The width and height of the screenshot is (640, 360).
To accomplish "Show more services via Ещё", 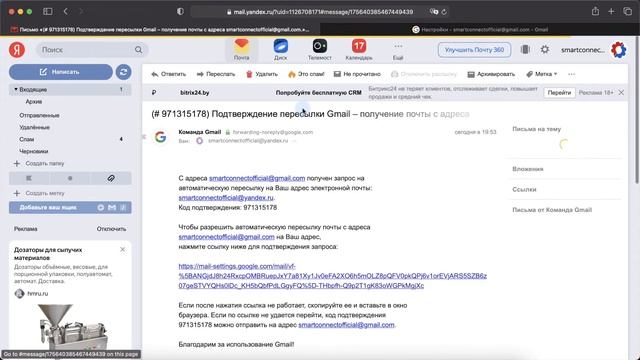I will click(398, 51).
